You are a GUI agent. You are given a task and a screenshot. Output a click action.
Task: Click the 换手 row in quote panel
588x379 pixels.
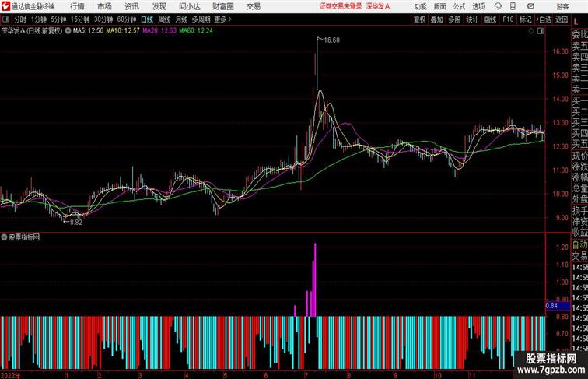point(579,211)
